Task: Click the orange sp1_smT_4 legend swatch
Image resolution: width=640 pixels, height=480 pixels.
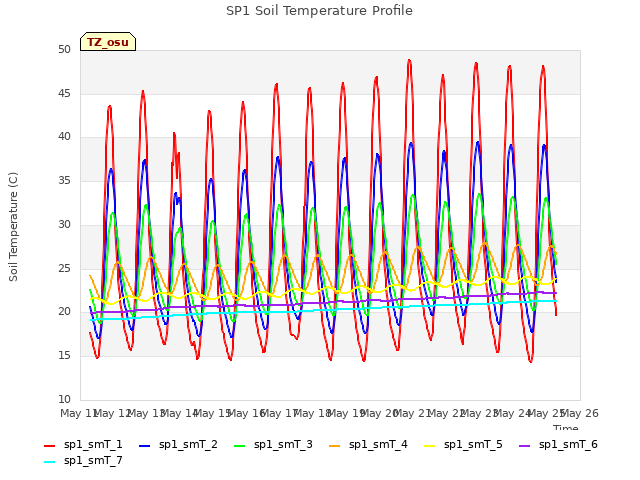Action: click(x=334, y=446)
